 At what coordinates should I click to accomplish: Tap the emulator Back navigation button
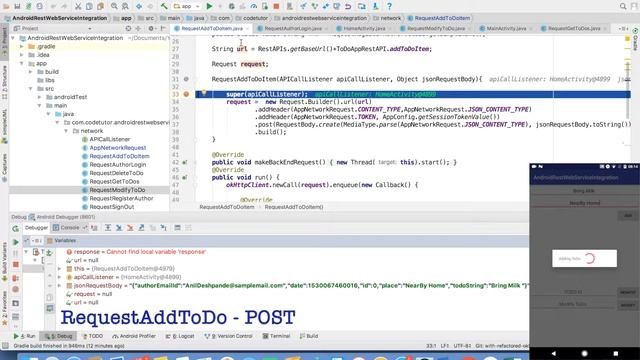pyautogui.click(x=553, y=353)
